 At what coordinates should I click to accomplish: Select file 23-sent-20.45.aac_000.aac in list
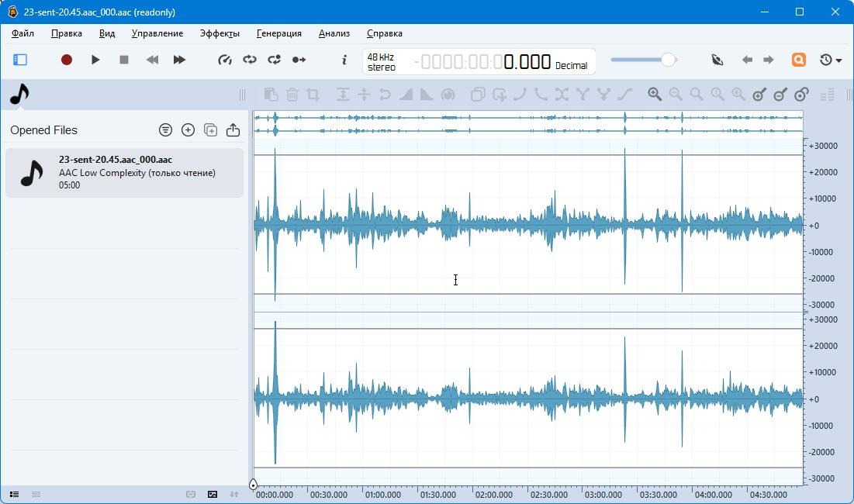click(x=124, y=173)
